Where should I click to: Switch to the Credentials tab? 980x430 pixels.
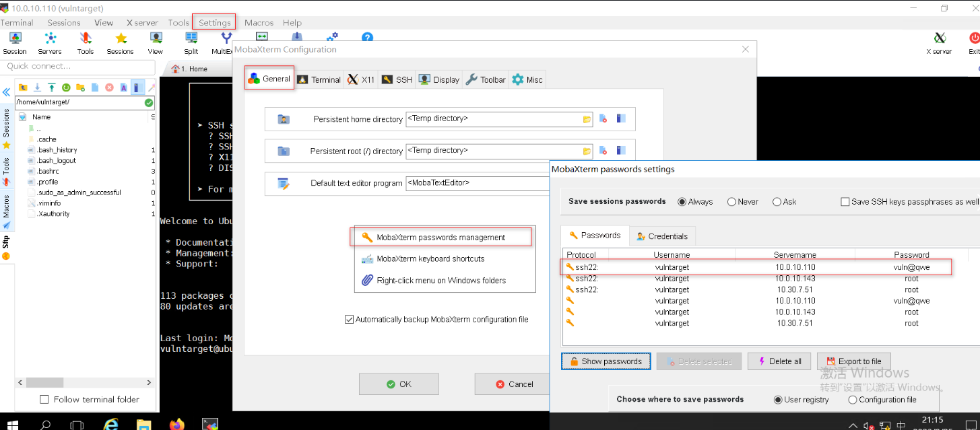(x=662, y=236)
